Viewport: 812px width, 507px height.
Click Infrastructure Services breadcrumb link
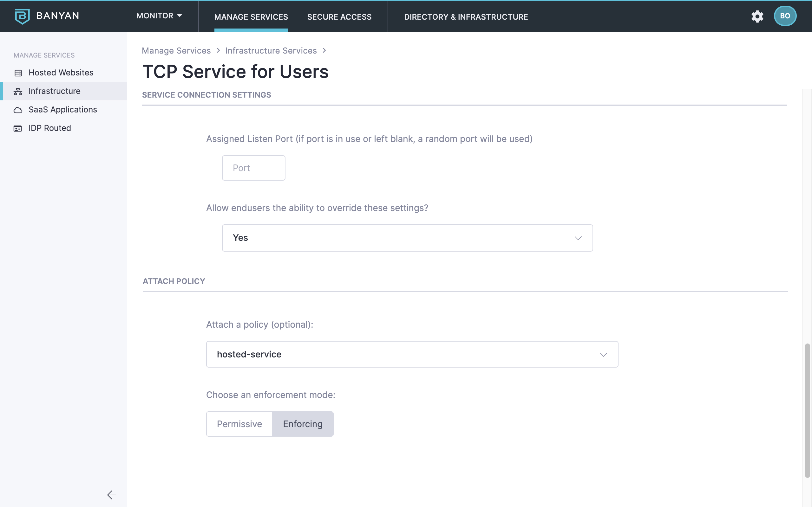pos(271,51)
